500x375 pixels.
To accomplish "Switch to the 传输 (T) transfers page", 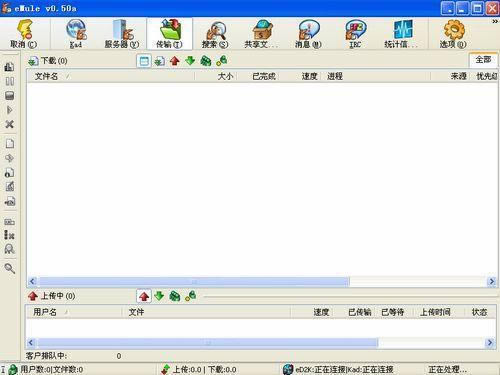I will 169,34.
